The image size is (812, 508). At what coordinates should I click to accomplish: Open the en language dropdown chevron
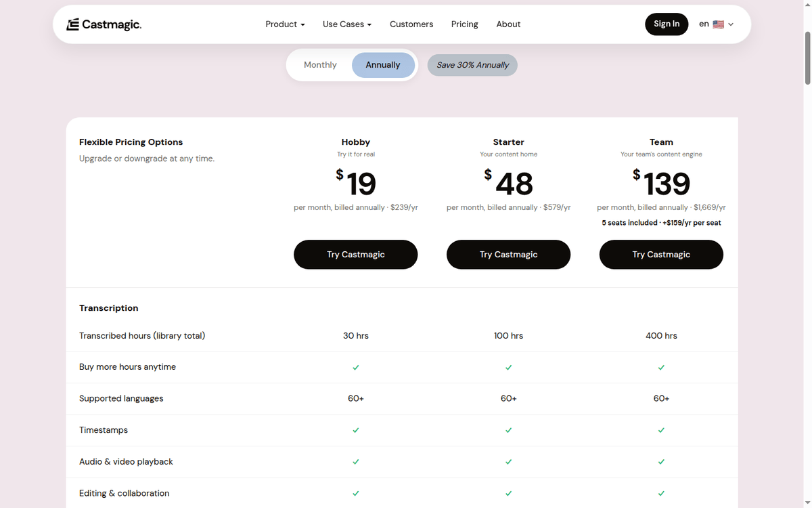(731, 24)
